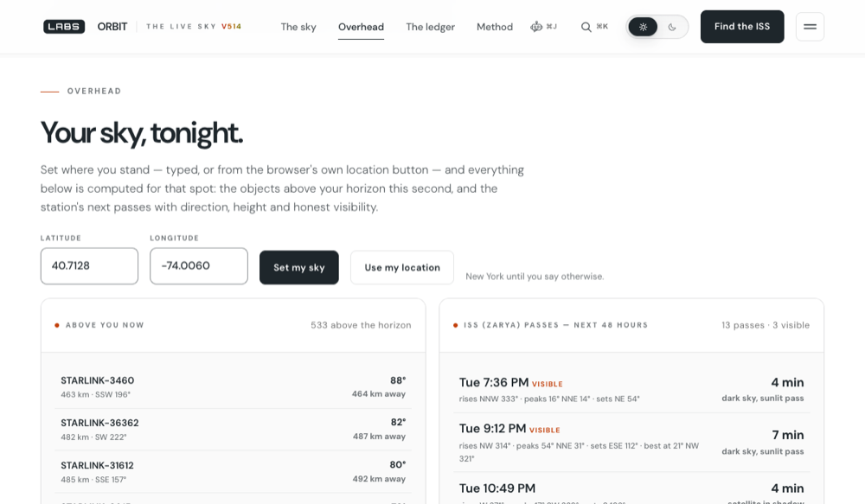865x504 pixels.
Task: Open The ledger page
Action: pos(430,27)
